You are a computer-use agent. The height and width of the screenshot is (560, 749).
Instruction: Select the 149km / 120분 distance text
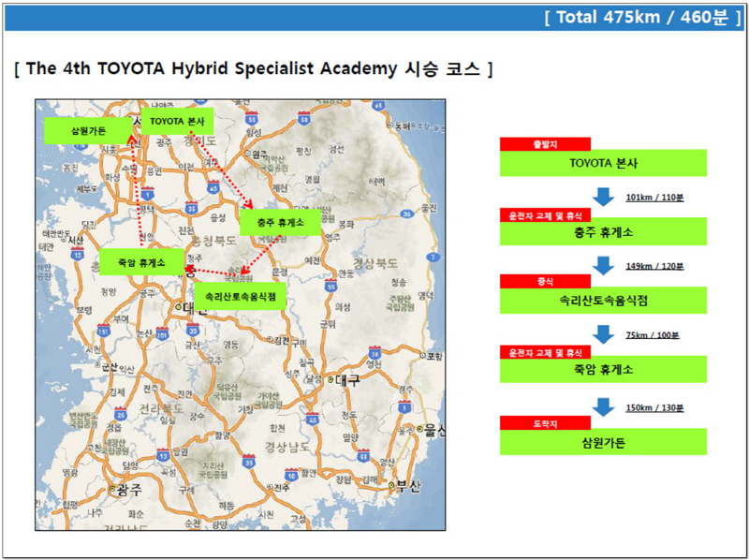point(654,266)
